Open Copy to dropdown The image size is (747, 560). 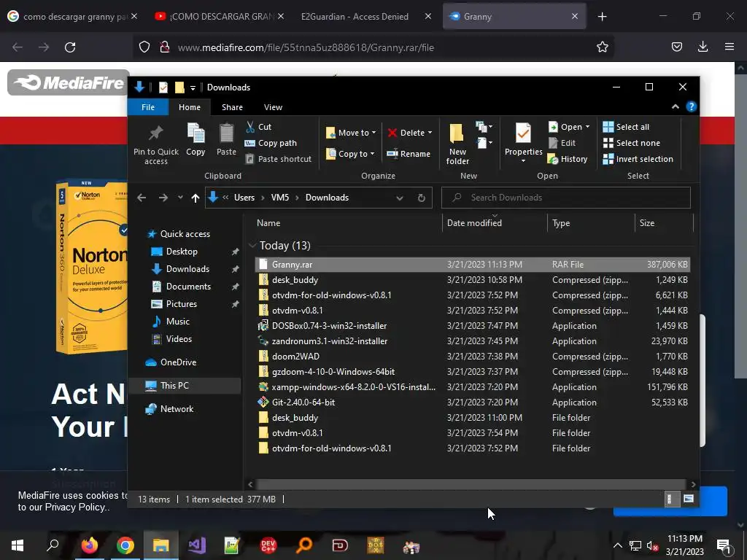pyautogui.click(x=350, y=154)
